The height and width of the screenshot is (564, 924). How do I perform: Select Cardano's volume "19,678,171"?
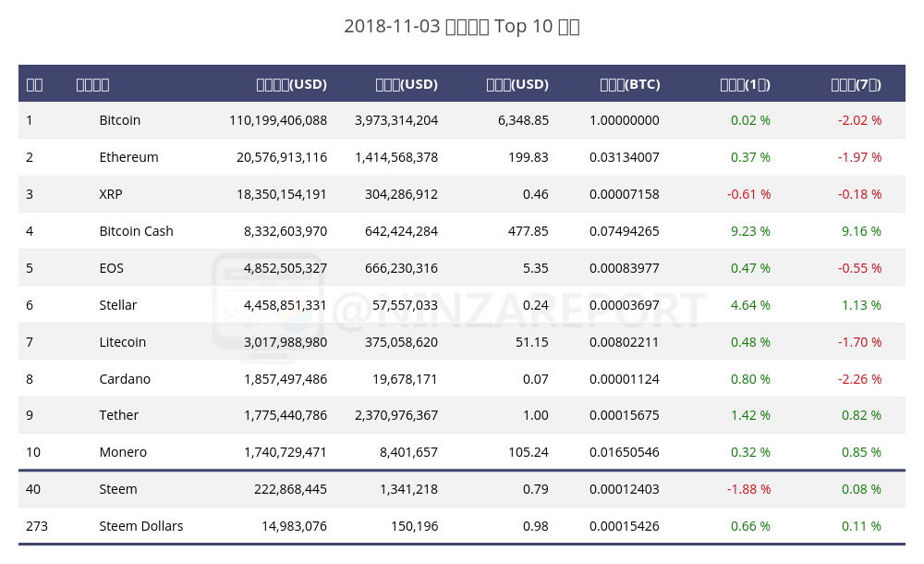[x=405, y=379]
